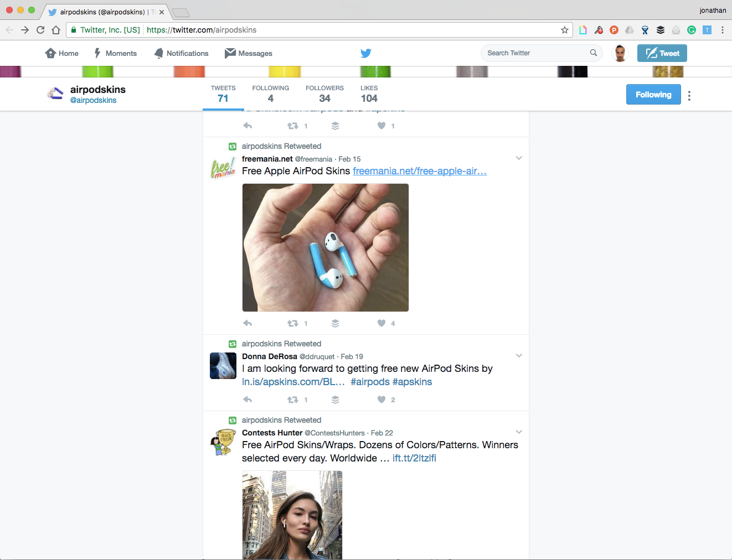Screen dimensions: 732x560
Task: Click the airpodskins profile avatar
Action: pyautogui.click(x=55, y=94)
